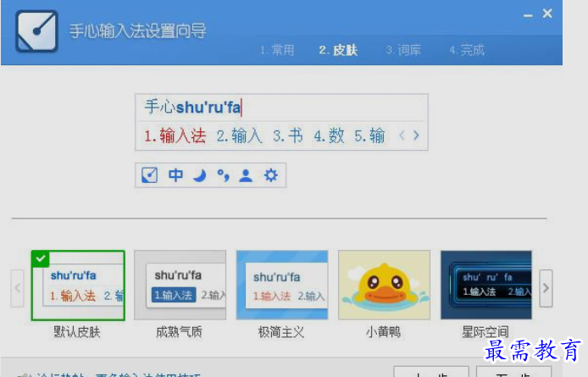This screenshot has width=588, height=377.
Task: Toggle the punctuation mode icon
Action: click(223, 175)
